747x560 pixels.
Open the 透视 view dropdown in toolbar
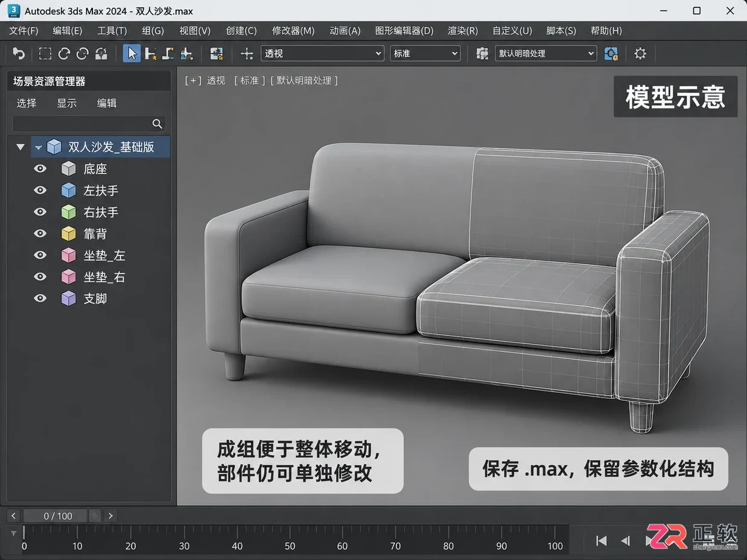point(322,54)
